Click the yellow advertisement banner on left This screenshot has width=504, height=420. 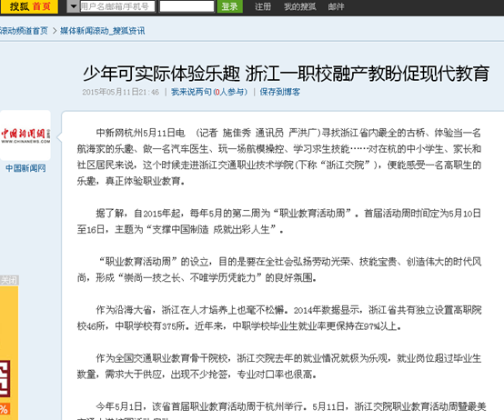click(x=9, y=353)
